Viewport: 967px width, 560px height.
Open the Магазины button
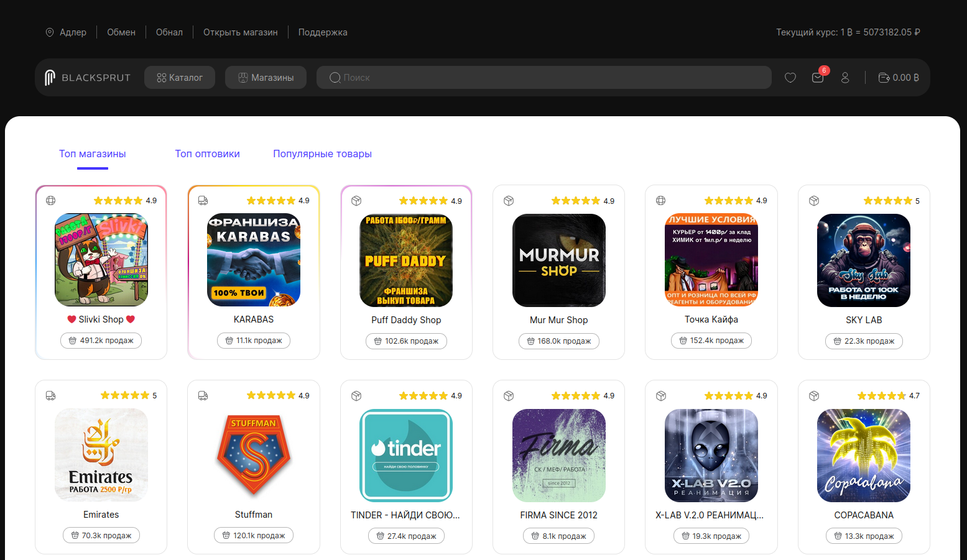[x=266, y=78]
